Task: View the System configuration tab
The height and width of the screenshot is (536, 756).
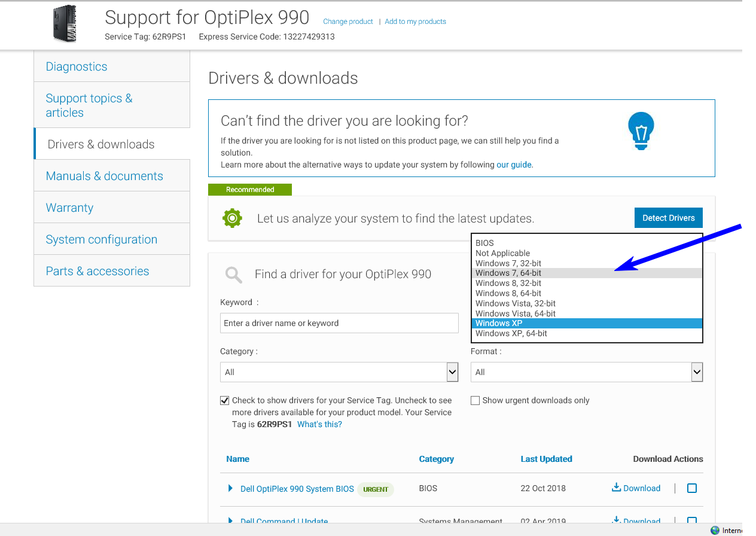Action: tap(112, 239)
